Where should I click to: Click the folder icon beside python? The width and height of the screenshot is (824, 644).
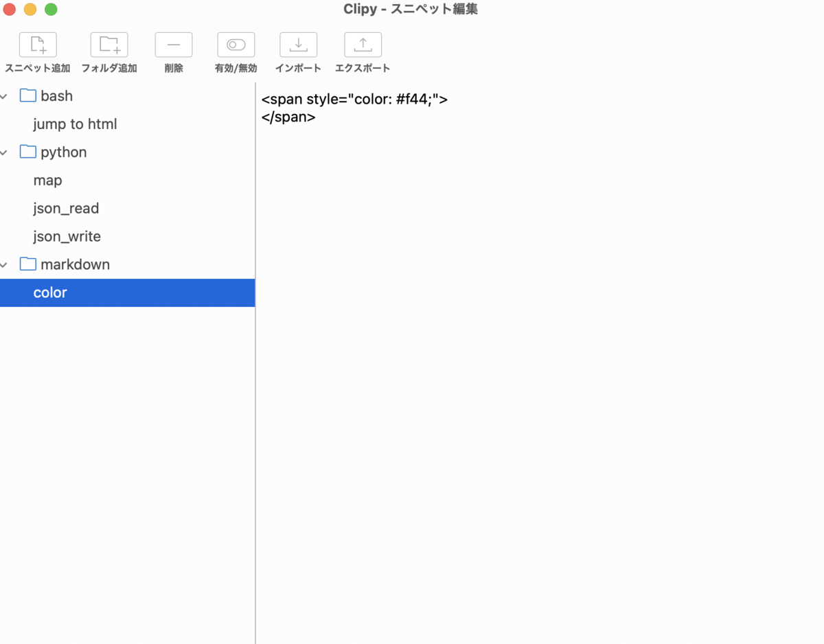tap(27, 152)
